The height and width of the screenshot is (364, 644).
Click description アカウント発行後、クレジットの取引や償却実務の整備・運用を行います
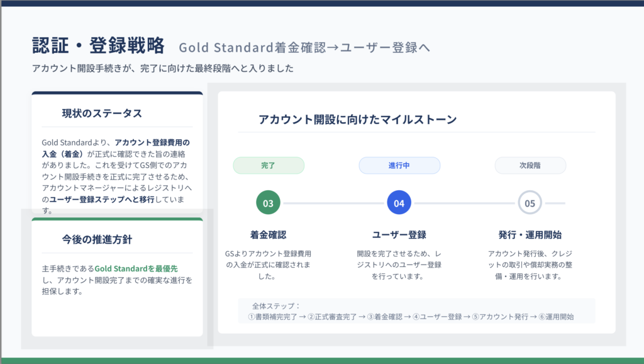(x=530, y=265)
